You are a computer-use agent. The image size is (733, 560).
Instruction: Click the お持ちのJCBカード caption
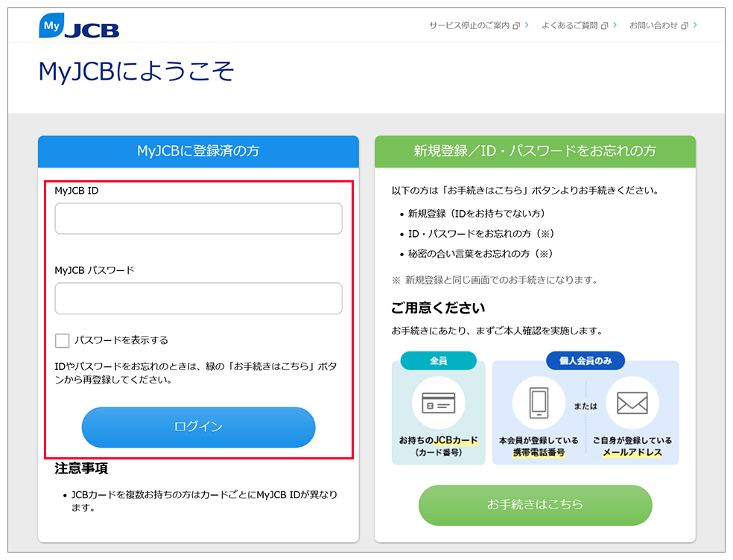pyautogui.click(x=439, y=440)
